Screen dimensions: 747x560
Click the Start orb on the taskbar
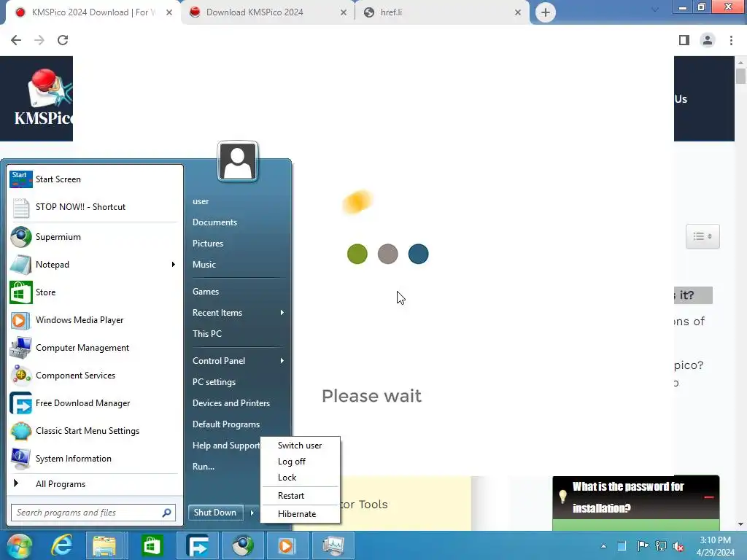[19, 545]
